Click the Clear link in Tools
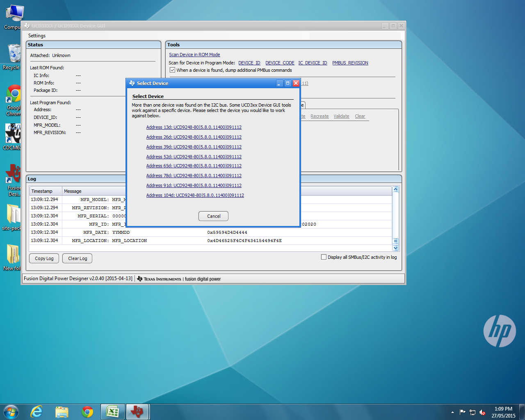The image size is (525, 420). (x=360, y=116)
